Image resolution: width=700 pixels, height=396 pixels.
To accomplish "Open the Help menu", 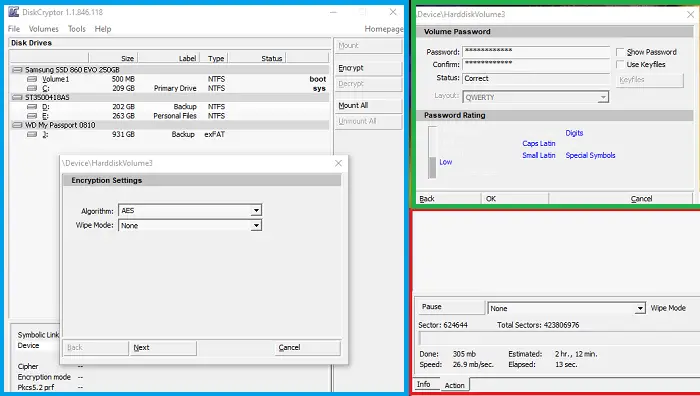I will coord(103,29).
